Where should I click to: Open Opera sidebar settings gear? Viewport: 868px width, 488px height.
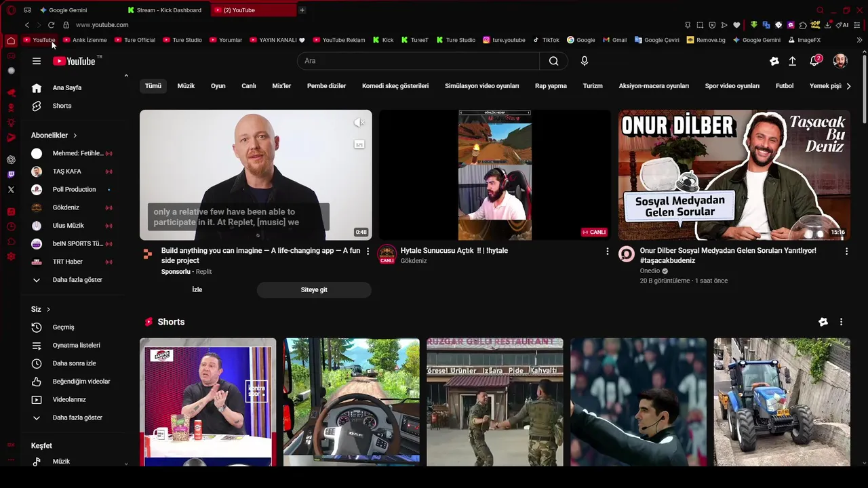pos(11,256)
